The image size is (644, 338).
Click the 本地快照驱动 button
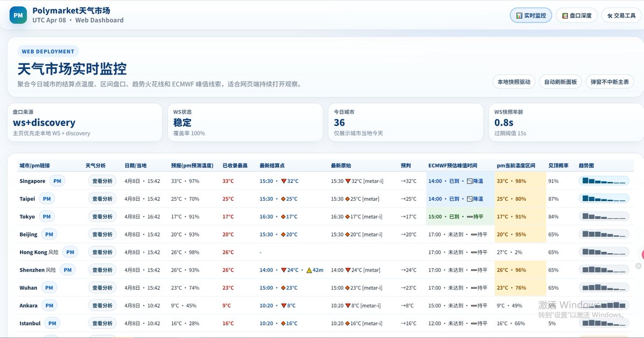[x=514, y=82]
